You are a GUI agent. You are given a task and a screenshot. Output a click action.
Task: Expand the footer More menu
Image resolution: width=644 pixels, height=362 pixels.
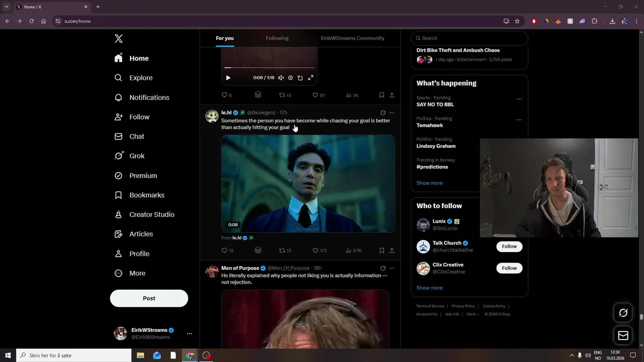coord(472,314)
